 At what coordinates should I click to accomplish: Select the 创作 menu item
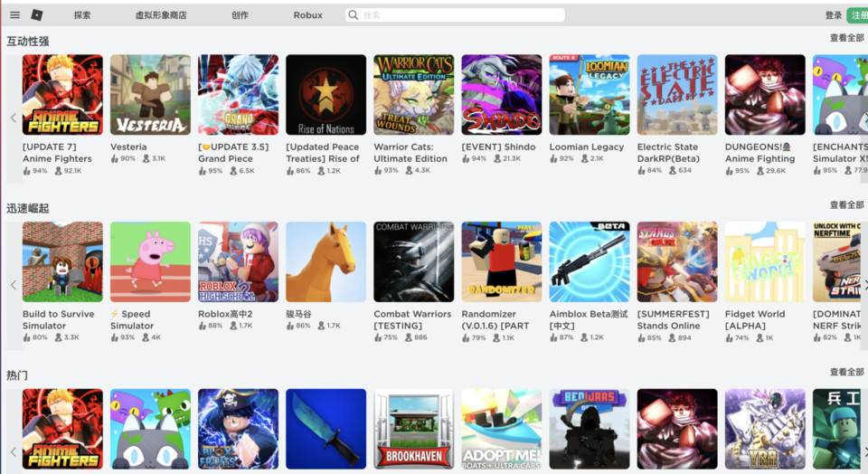pyautogui.click(x=240, y=15)
